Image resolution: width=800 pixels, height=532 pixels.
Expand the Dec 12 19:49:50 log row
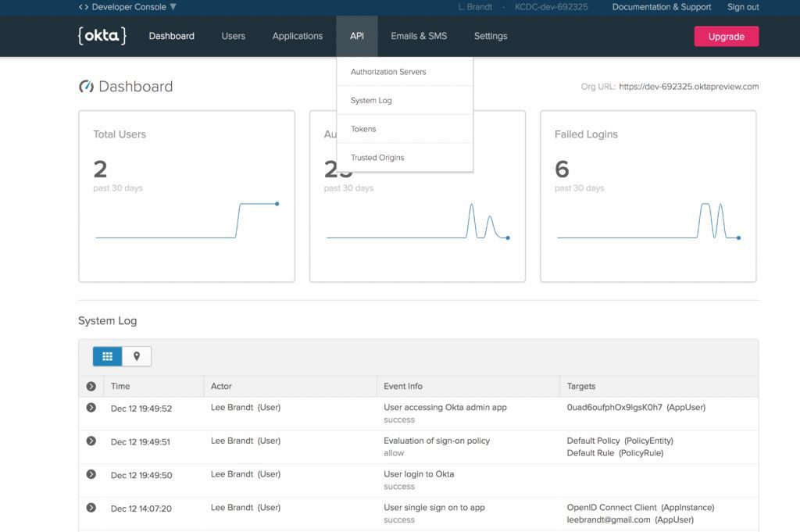click(91, 474)
